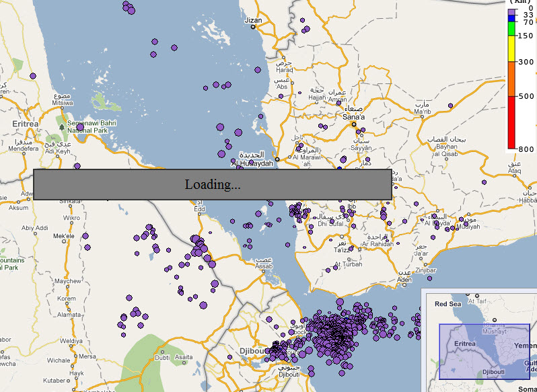The width and height of the screenshot is (537, 392).
Task: Click the Ar Rahidah label
Action: (x=378, y=244)
